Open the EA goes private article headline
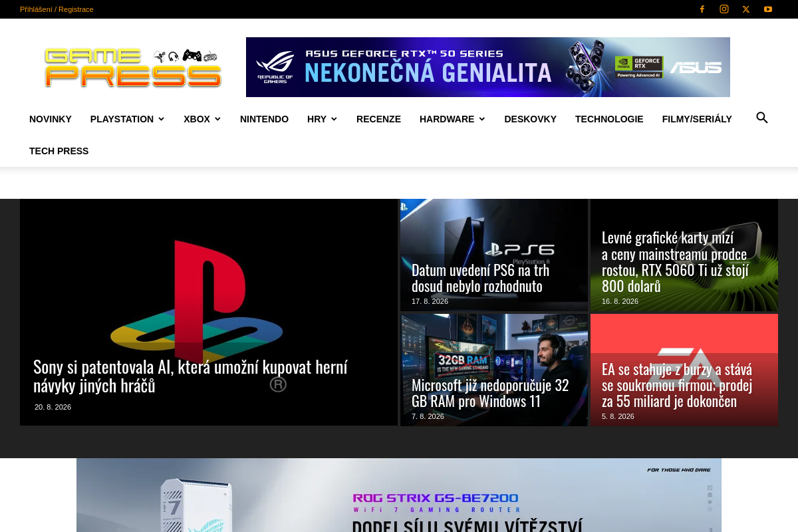 (x=677, y=385)
